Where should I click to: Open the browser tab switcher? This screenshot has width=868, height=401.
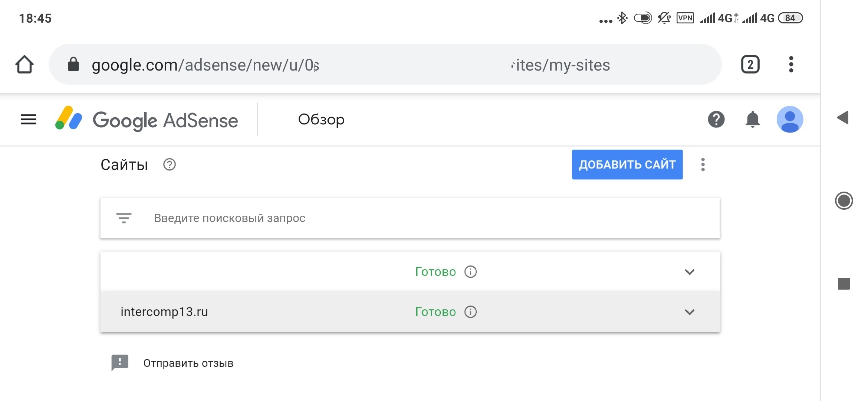(x=750, y=65)
